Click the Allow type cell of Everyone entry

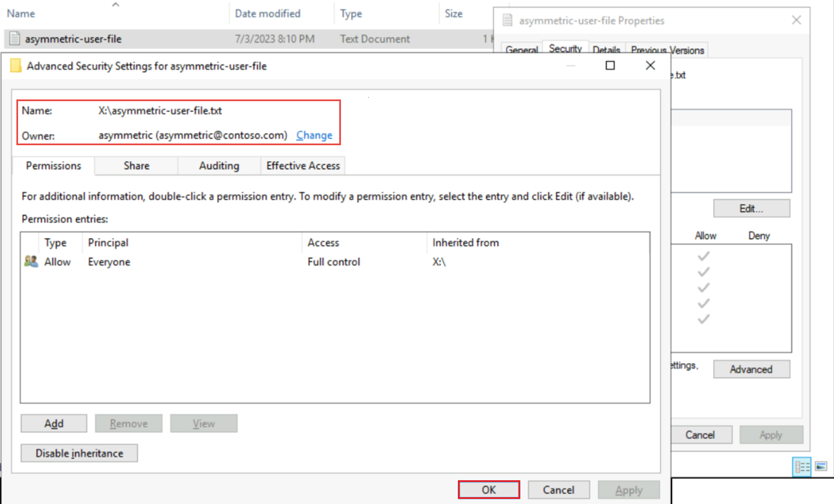click(x=58, y=262)
